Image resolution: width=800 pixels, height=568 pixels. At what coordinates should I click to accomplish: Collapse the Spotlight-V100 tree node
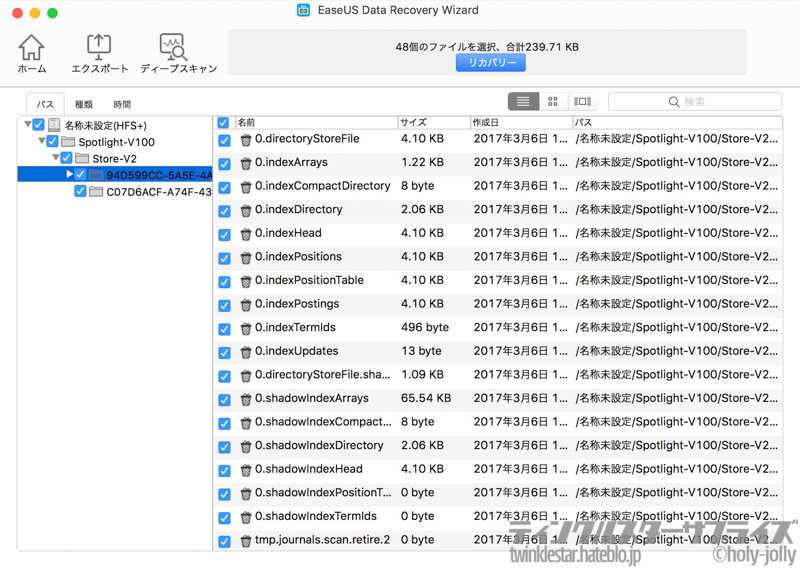41,140
